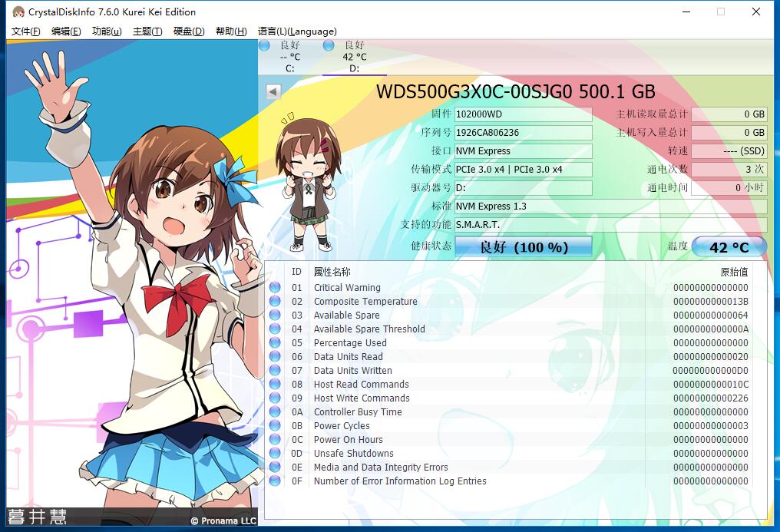Click the firmware 102000WD field
780x532 pixels.
click(x=523, y=114)
